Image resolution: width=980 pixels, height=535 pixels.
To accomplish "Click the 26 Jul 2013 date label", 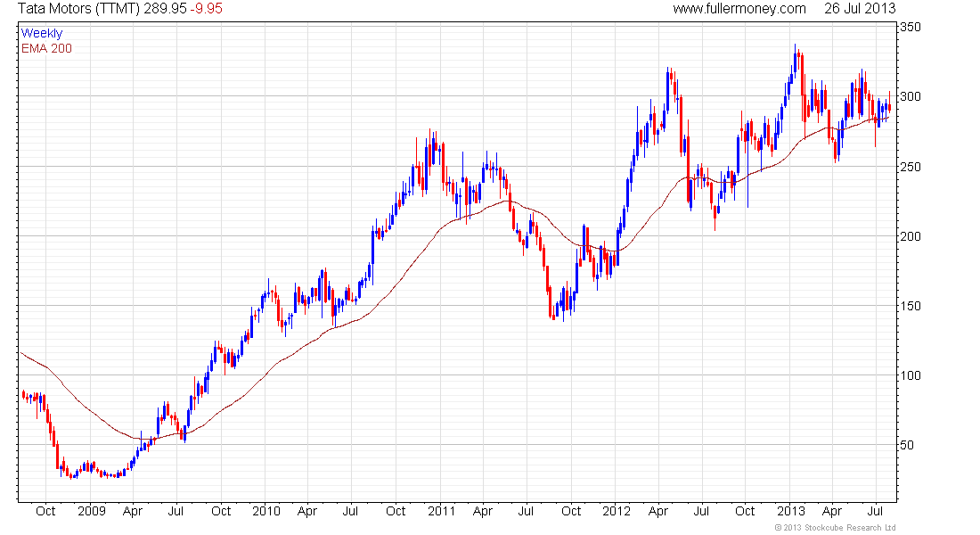I will (860, 9).
